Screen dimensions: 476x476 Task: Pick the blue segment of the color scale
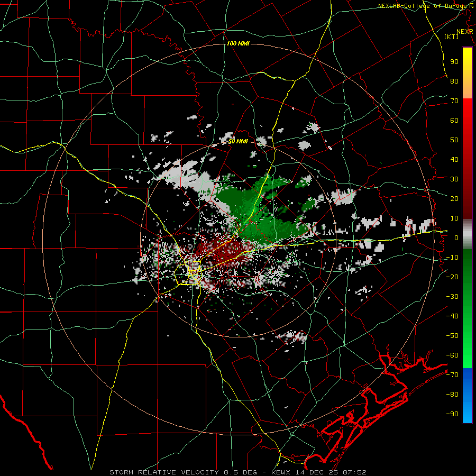(x=467, y=396)
